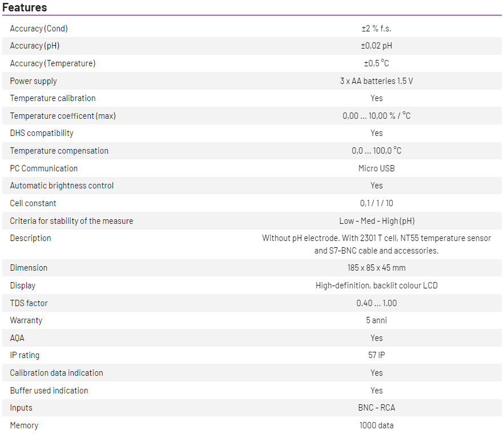Click the Temperature coefficent (max) label
The height and width of the screenshot is (434, 504).
coord(63,116)
